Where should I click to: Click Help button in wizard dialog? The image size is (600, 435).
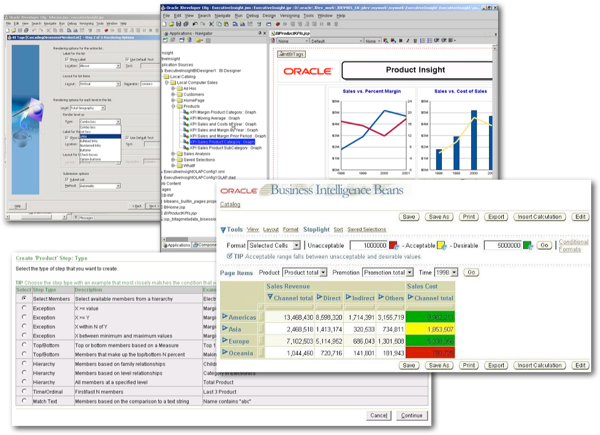click(x=18, y=206)
